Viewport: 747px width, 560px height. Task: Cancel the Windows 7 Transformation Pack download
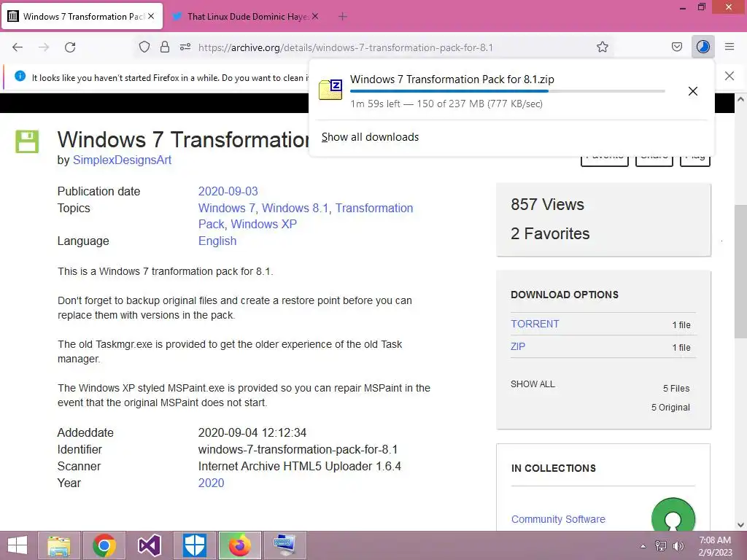[693, 91]
